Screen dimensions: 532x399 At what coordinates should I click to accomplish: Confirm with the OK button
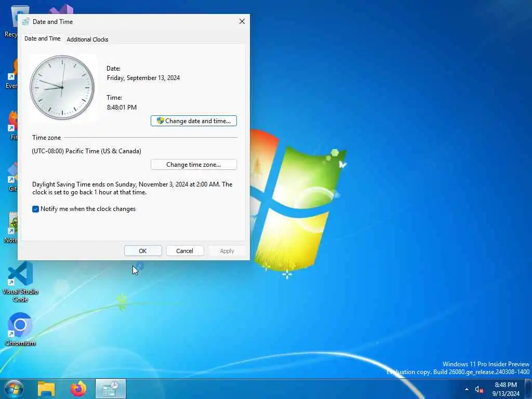point(143,251)
